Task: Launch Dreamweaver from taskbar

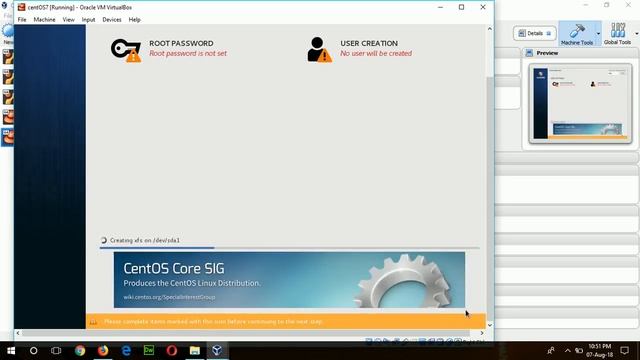Action: coord(149,351)
